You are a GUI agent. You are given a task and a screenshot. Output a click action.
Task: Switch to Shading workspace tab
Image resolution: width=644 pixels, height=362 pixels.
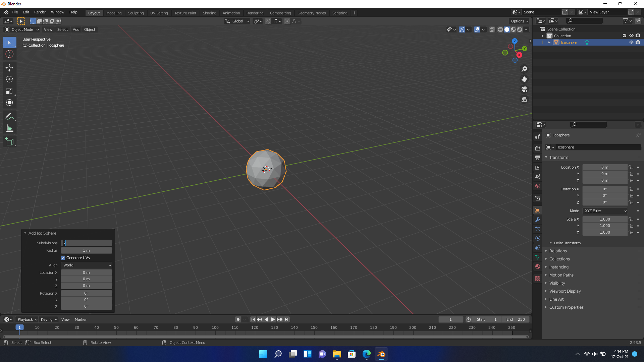pos(209,13)
